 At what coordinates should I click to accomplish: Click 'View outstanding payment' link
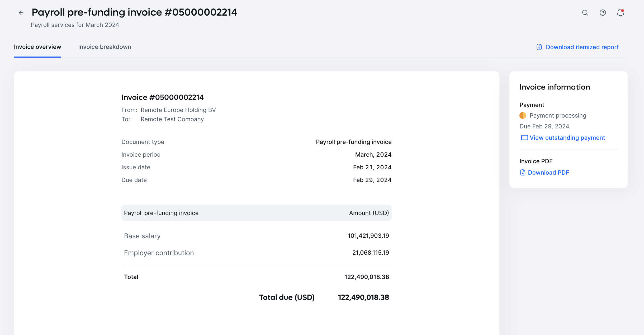[x=567, y=138]
